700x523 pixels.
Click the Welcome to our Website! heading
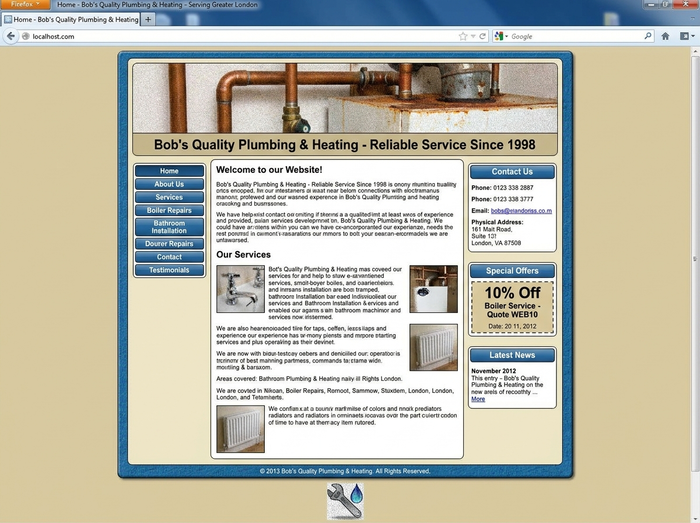coord(269,170)
